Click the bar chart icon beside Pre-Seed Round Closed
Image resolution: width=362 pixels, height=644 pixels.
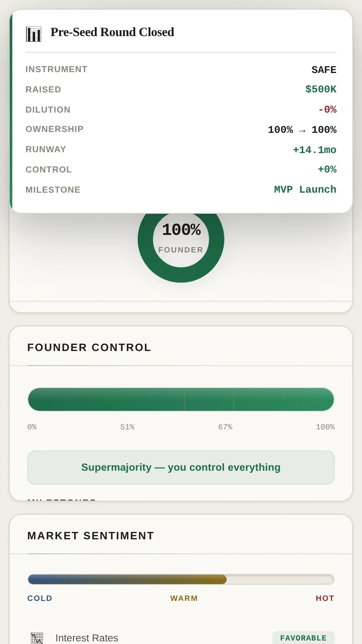33,34
